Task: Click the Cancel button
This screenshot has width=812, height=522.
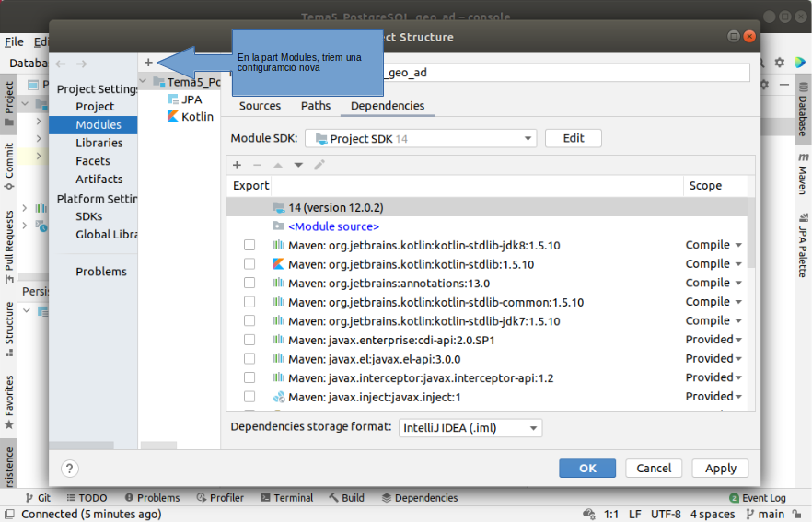Action: (x=654, y=468)
